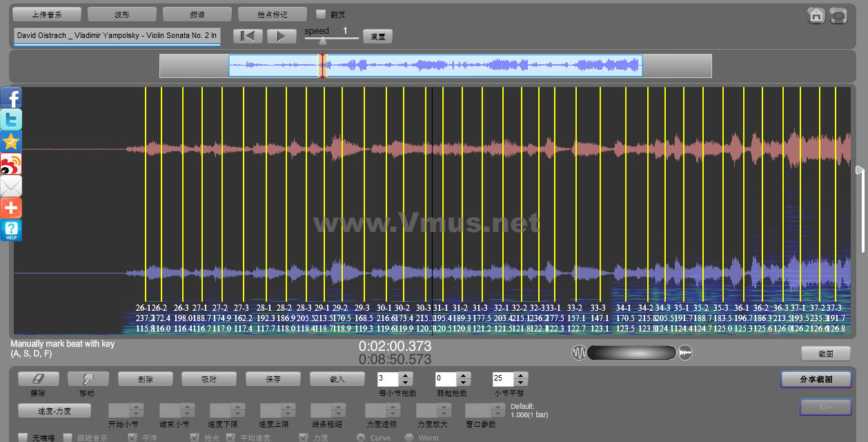The height and width of the screenshot is (442, 868).
Task: Click the 上传音乐 upload music button
Action: click(x=47, y=14)
